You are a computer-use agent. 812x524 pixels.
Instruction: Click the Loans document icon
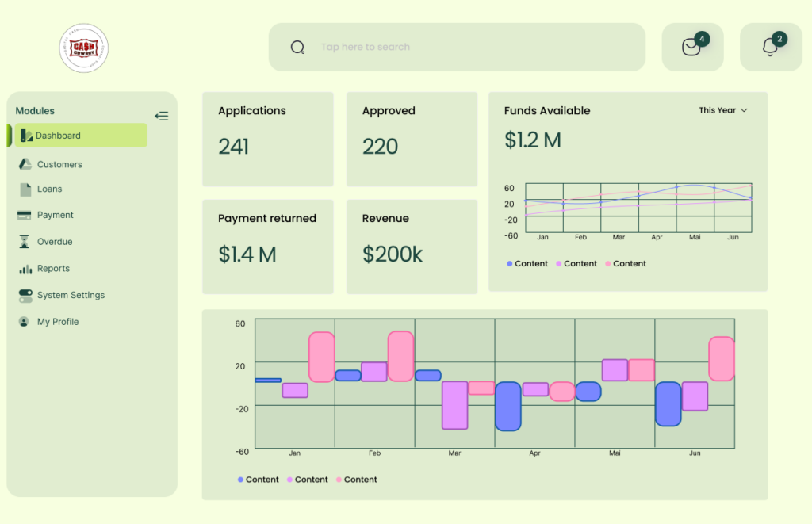click(x=25, y=189)
